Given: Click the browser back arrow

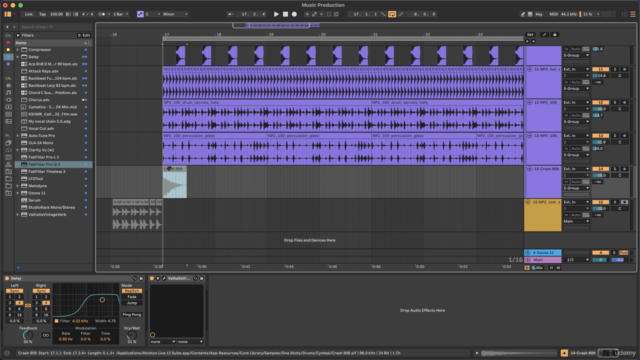Looking at the screenshot, I should (x=7, y=27).
